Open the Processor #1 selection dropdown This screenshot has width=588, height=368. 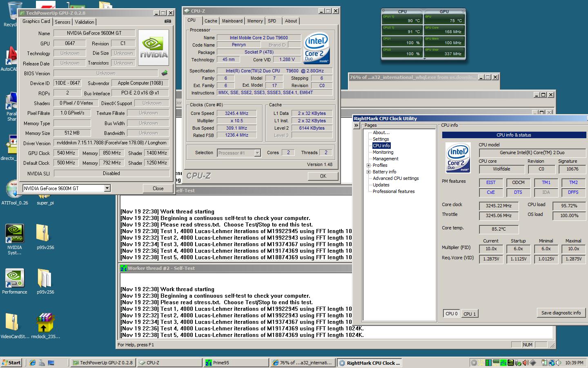[257, 153]
